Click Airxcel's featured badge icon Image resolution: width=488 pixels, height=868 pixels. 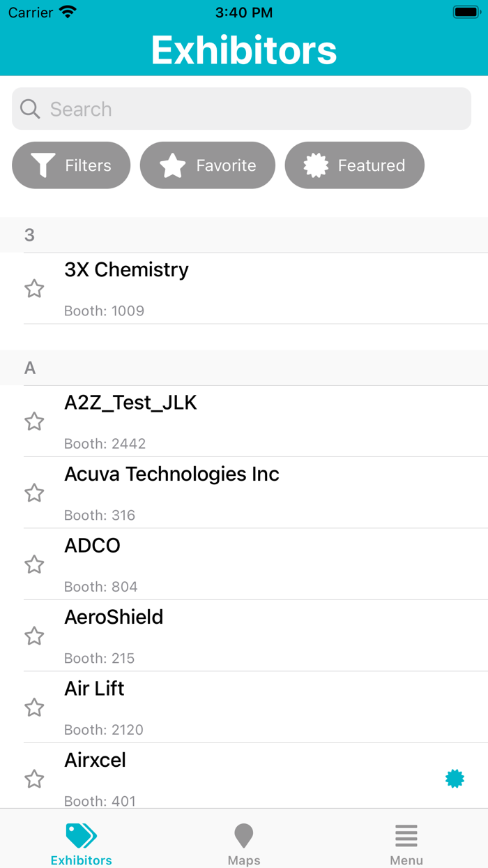455,779
